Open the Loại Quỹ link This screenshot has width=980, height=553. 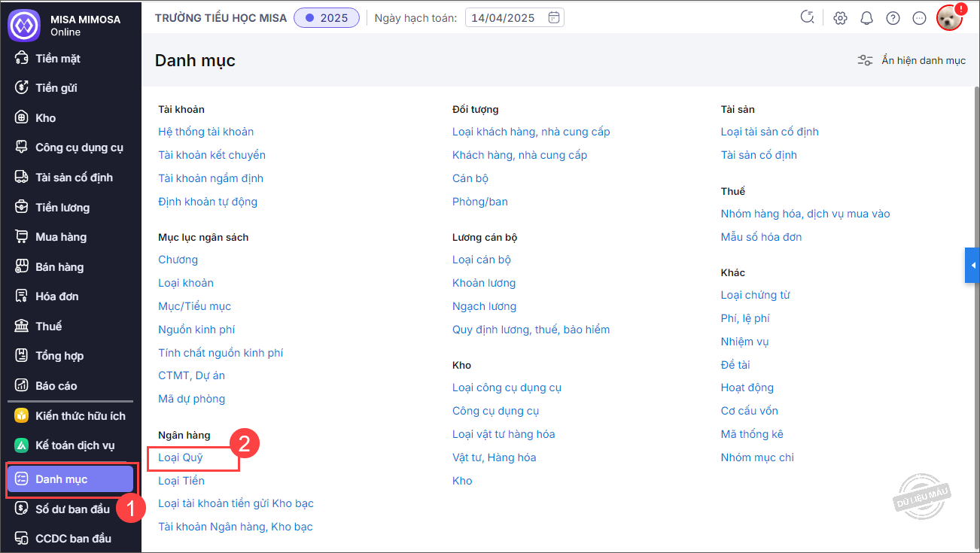pyautogui.click(x=181, y=457)
